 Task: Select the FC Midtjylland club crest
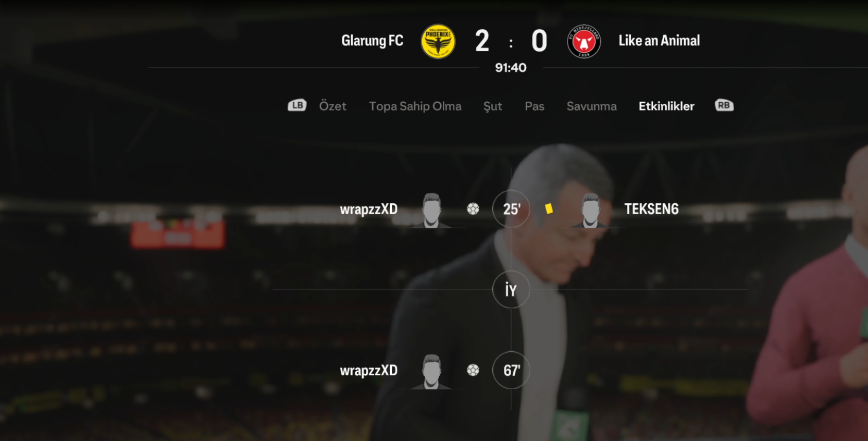click(x=584, y=41)
